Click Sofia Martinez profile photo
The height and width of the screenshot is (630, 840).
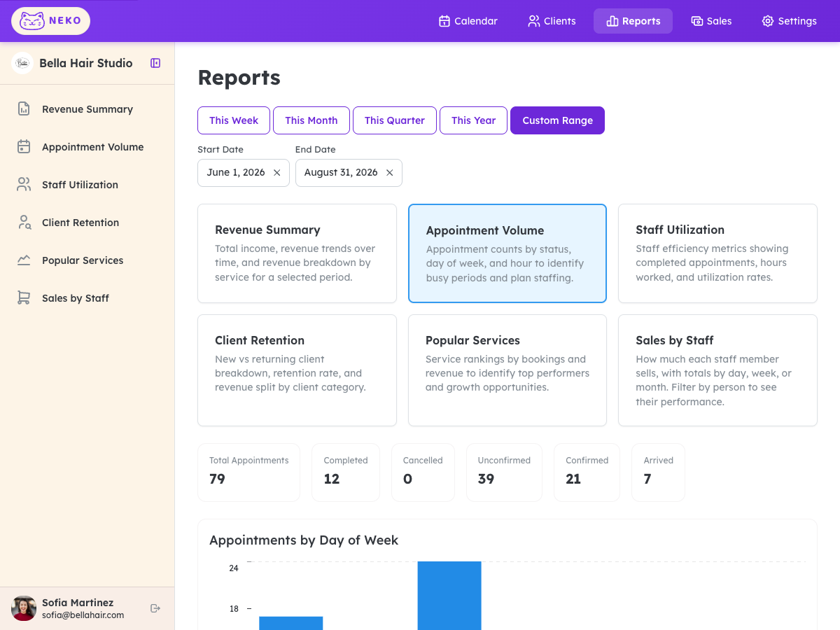[24, 608]
